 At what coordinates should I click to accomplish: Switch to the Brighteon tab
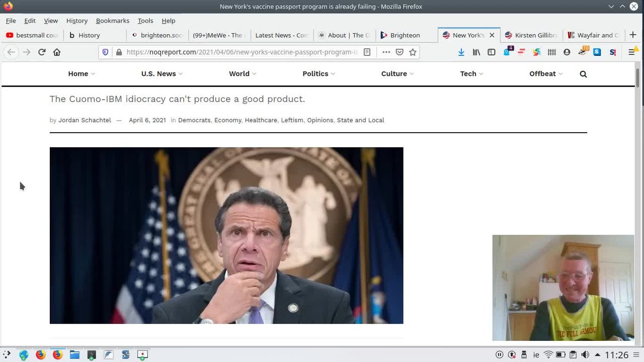(405, 35)
